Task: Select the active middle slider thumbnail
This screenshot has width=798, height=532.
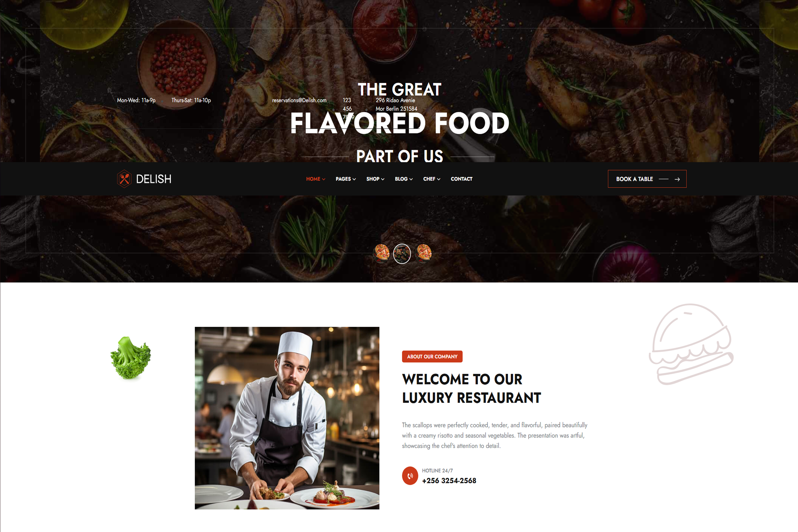Action: pos(402,254)
